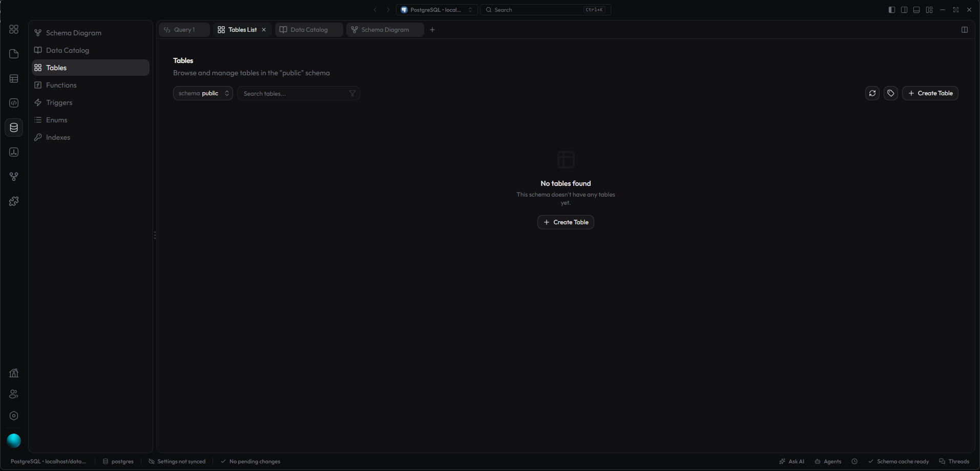This screenshot has width=980, height=471.
Task: Open the team members icon
Action: point(14,394)
